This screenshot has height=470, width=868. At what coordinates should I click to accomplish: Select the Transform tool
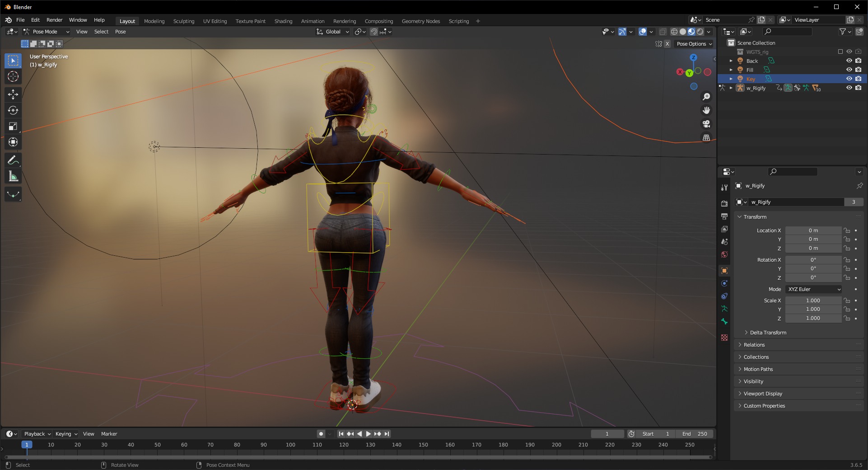coord(13,142)
